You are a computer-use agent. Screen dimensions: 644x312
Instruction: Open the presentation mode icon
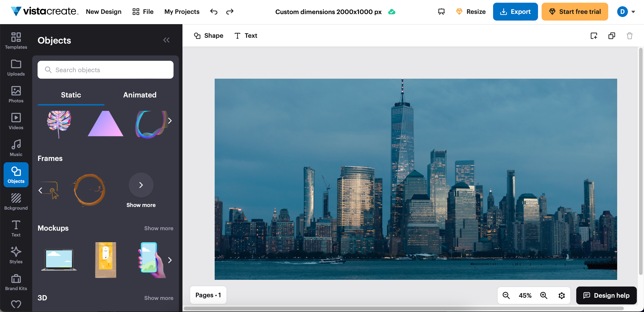441,12
